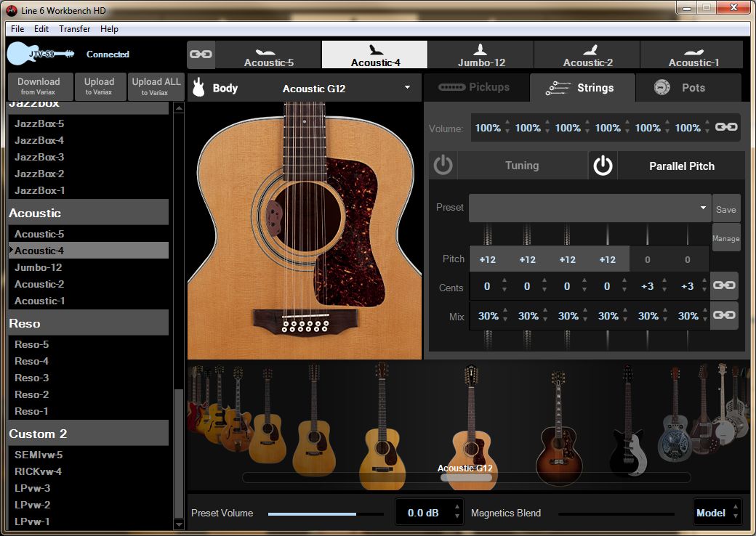Switch to the Acoustic-2 tab
This screenshot has height=536, width=756.
pyautogui.click(x=587, y=54)
